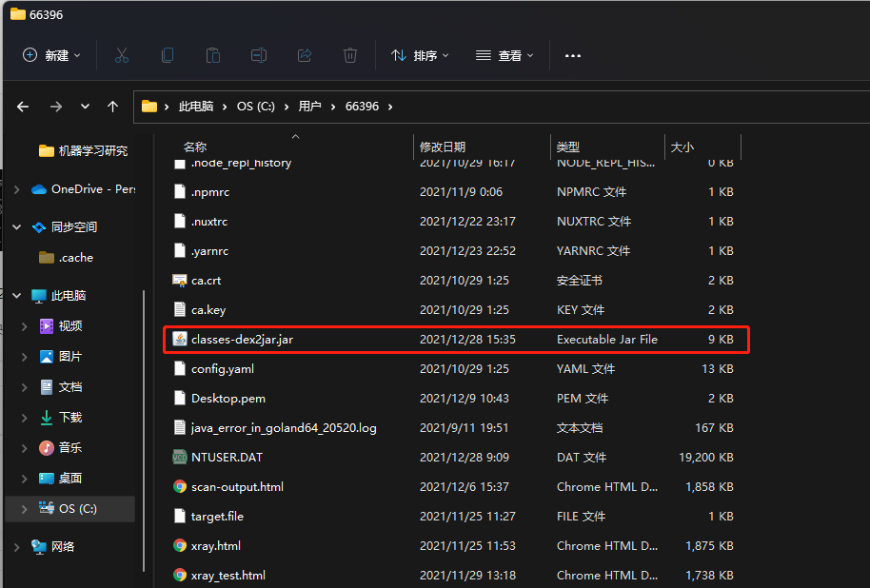The image size is (870, 588).
Task: Click the Copy icon in toolbar
Action: tap(168, 55)
